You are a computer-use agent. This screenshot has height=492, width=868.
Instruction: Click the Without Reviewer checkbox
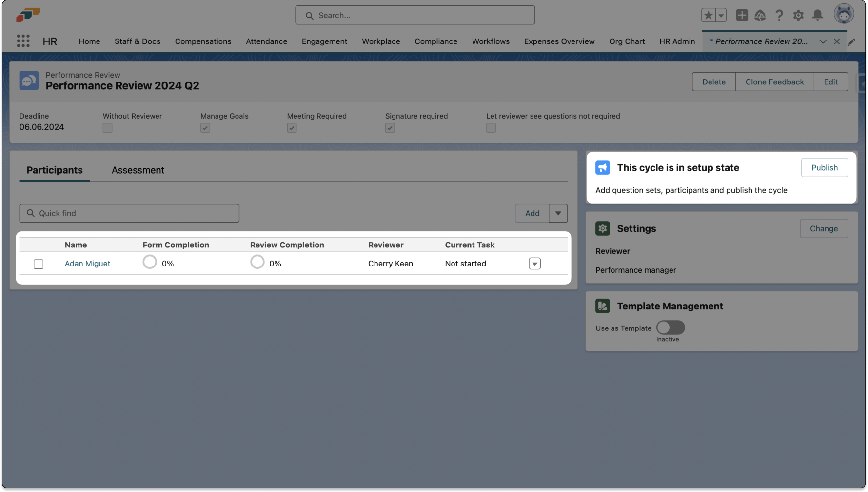(x=107, y=128)
